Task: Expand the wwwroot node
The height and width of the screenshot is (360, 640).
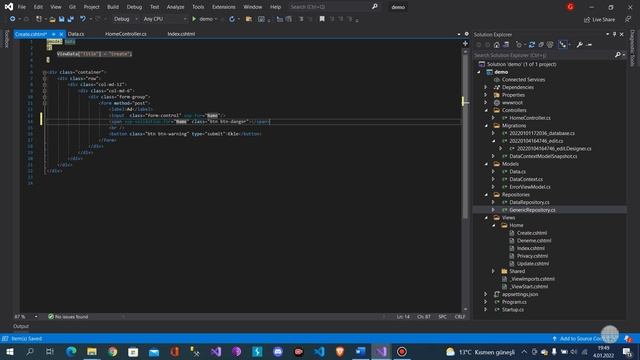Action: [486, 103]
